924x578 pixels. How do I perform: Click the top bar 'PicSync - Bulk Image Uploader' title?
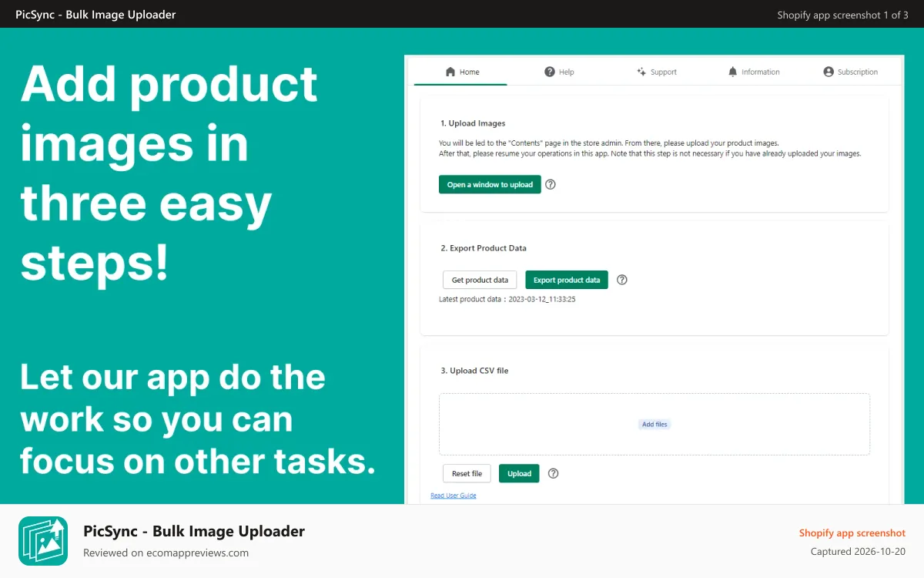[x=95, y=15]
